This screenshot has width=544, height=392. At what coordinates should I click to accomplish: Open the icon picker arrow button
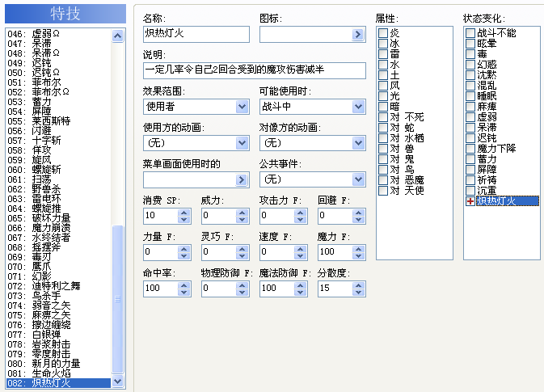pyautogui.click(x=358, y=34)
